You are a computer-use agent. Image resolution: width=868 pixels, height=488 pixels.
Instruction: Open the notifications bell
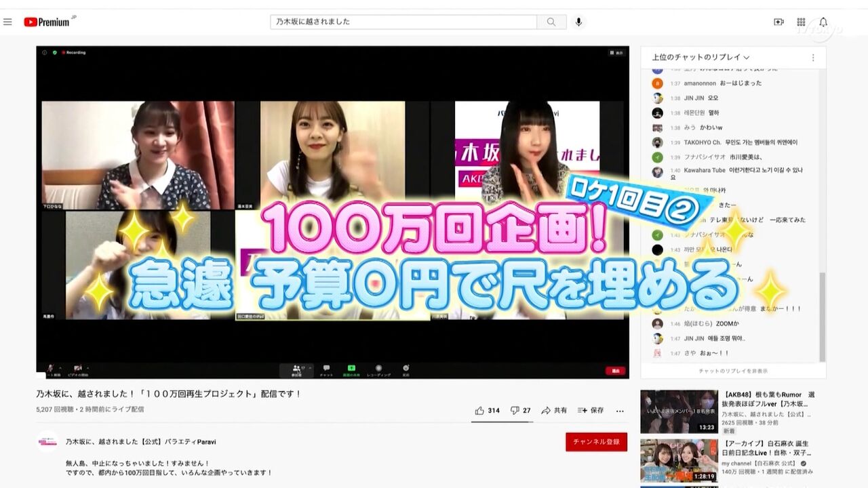pos(823,22)
